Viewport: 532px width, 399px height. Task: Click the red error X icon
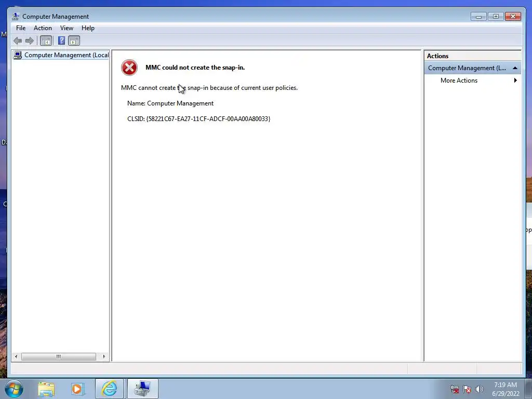[x=129, y=68]
